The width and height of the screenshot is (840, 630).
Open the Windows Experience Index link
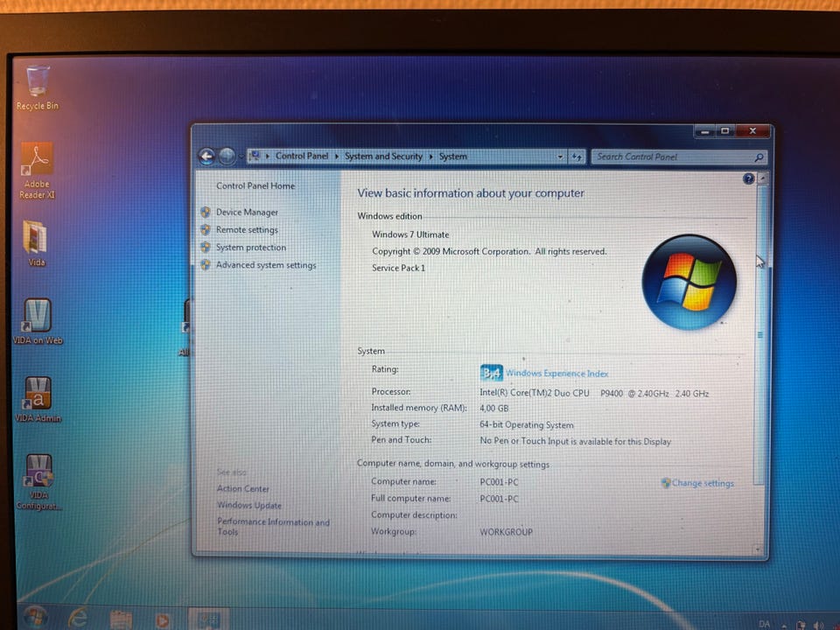[x=556, y=374]
